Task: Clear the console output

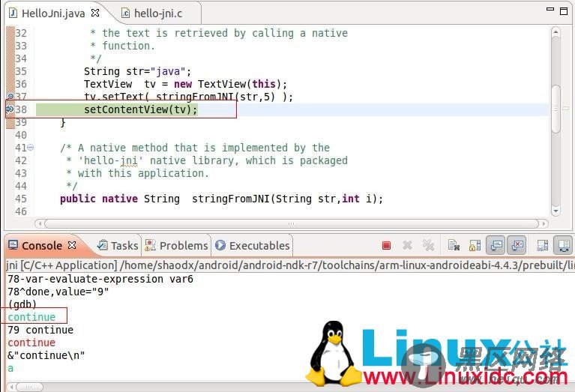Action: click(x=454, y=245)
